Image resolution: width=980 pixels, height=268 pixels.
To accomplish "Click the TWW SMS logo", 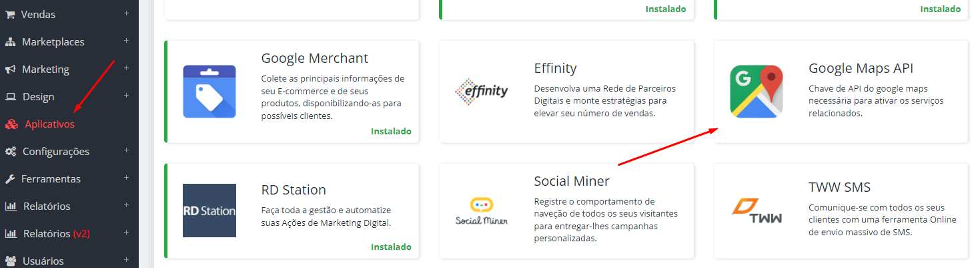I will [x=756, y=211].
